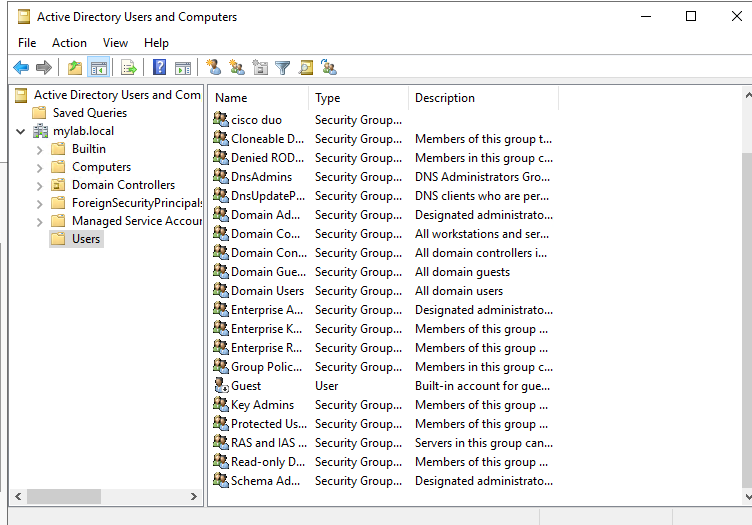
Task: Click the Computers folder icon
Action: 58,167
